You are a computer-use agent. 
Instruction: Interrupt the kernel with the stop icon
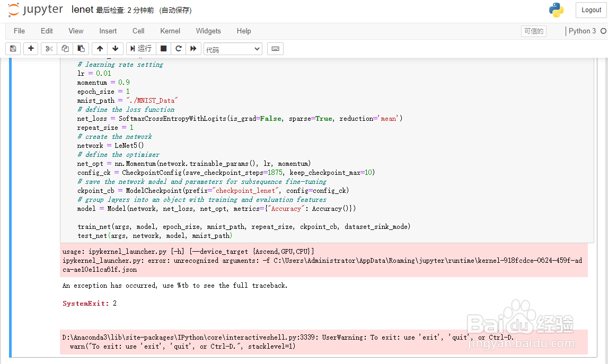163,48
